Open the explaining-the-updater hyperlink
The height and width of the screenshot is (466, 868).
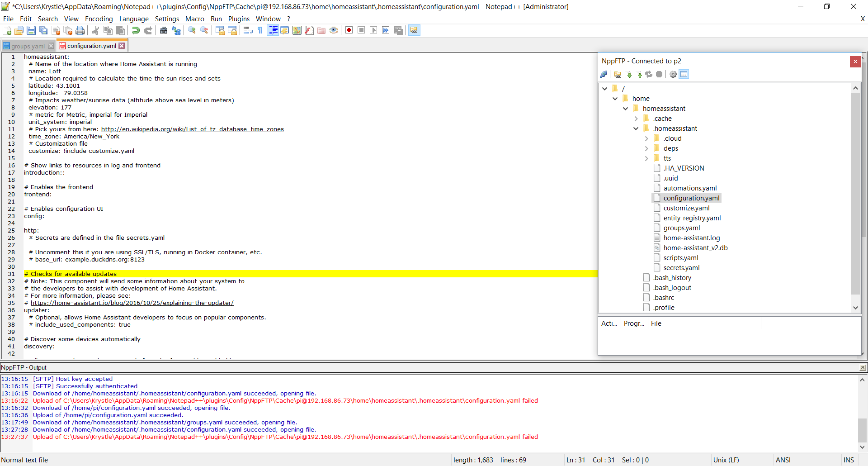pyautogui.click(x=134, y=303)
